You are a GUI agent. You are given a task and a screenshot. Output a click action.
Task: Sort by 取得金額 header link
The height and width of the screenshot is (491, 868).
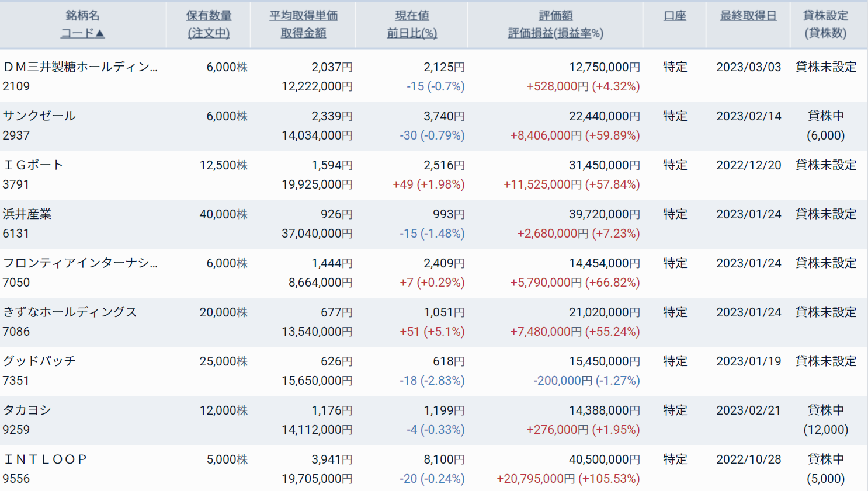click(303, 33)
